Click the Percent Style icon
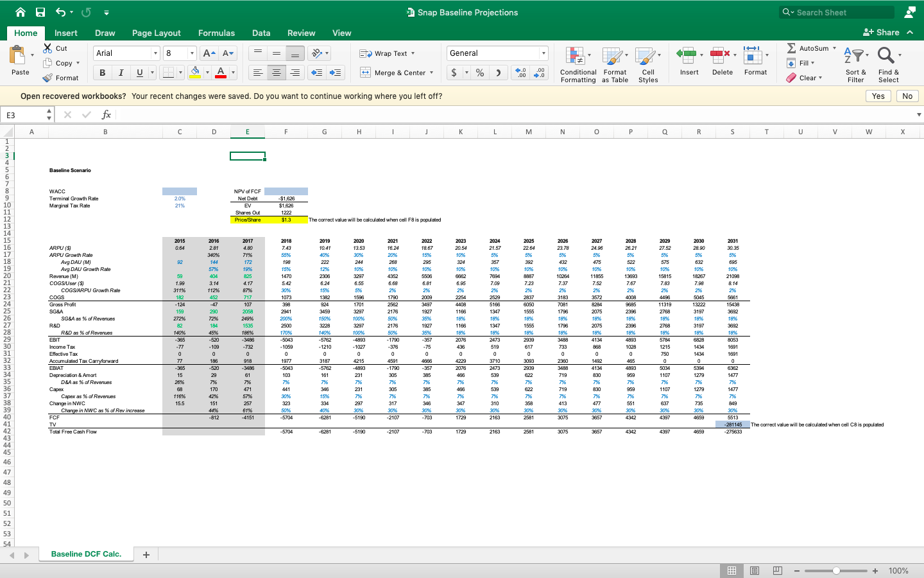Screen dimensions: 924x578 pyautogui.click(x=480, y=73)
